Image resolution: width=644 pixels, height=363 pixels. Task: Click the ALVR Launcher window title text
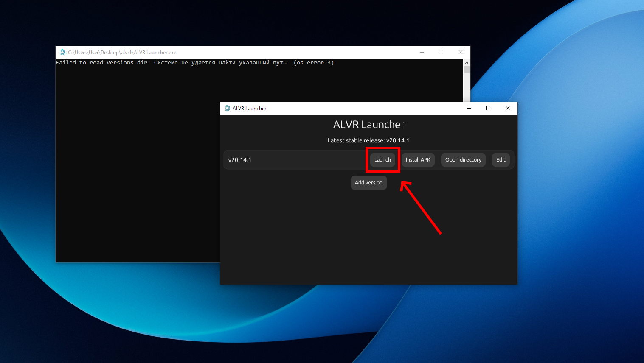pos(250,109)
